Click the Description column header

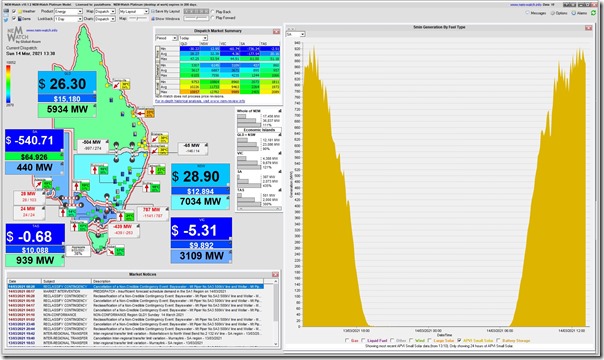[178, 281]
